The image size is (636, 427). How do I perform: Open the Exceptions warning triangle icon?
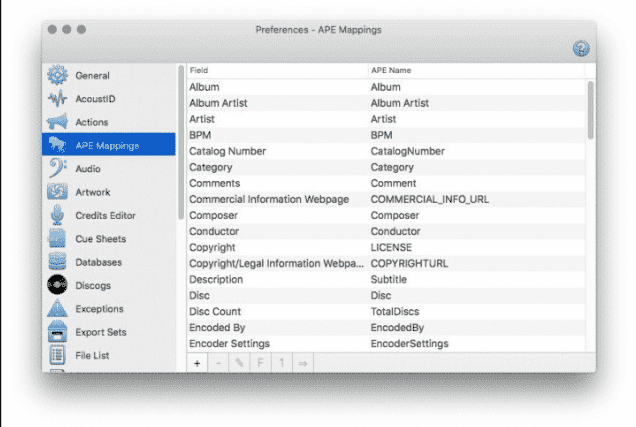pyautogui.click(x=57, y=308)
